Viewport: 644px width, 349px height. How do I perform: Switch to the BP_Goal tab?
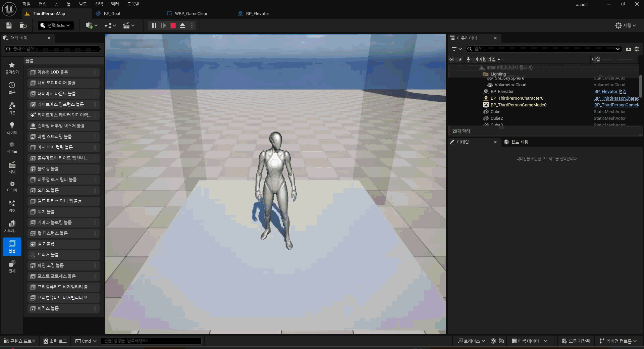(112, 14)
